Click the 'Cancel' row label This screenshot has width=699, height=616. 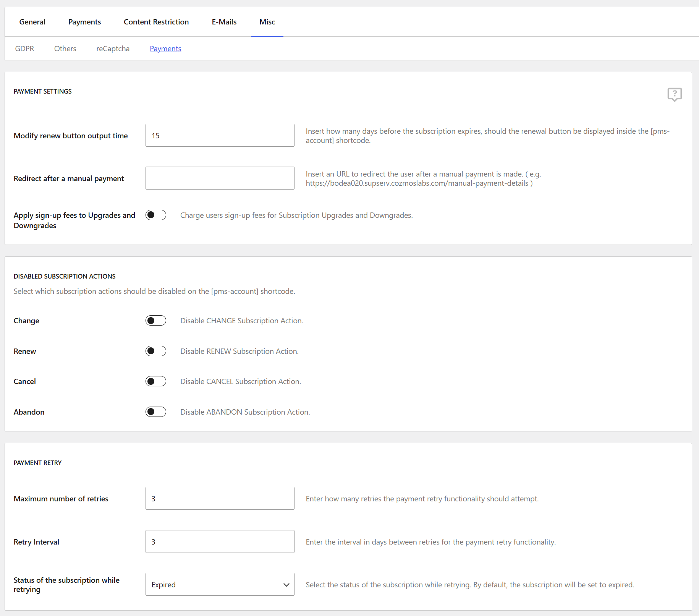pos(25,381)
